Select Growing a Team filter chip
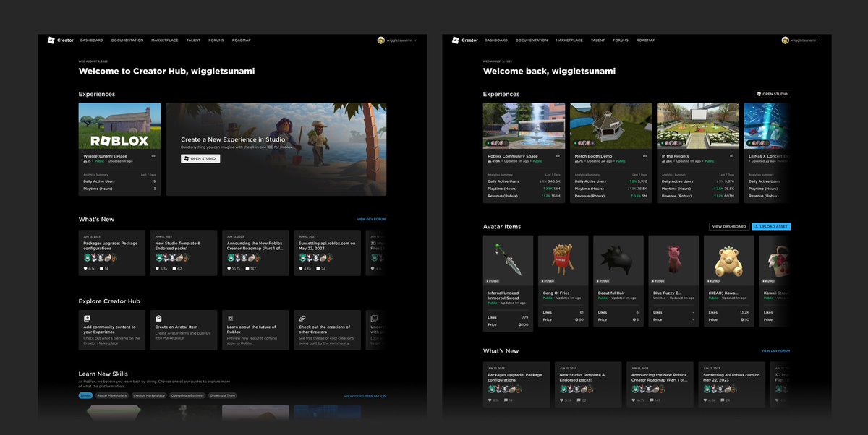This screenshot has height=435, width=868. click(223, 395)
